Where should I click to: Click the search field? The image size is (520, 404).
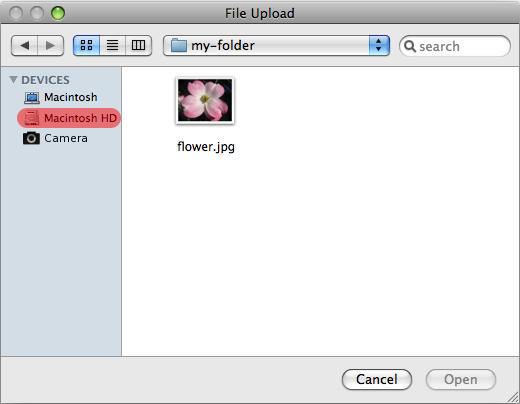[x=455, y=46]
